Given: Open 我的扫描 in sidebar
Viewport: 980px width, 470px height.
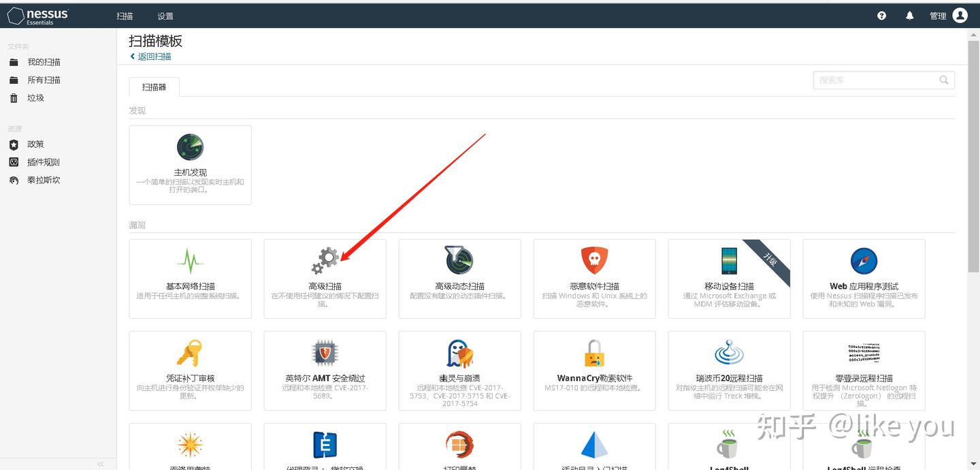Looking at the screenshot, I should pos(44,62).
